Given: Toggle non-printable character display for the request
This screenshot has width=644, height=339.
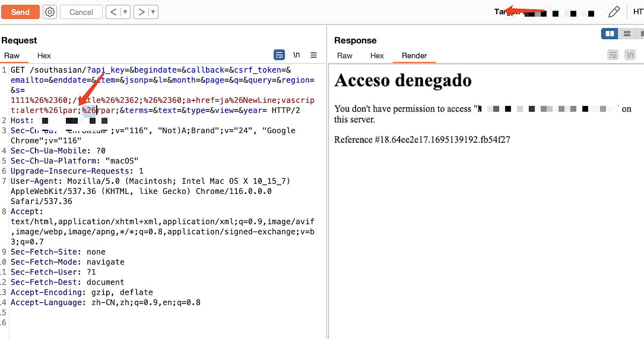Looking at the screenshot, I should pos(296,55).
